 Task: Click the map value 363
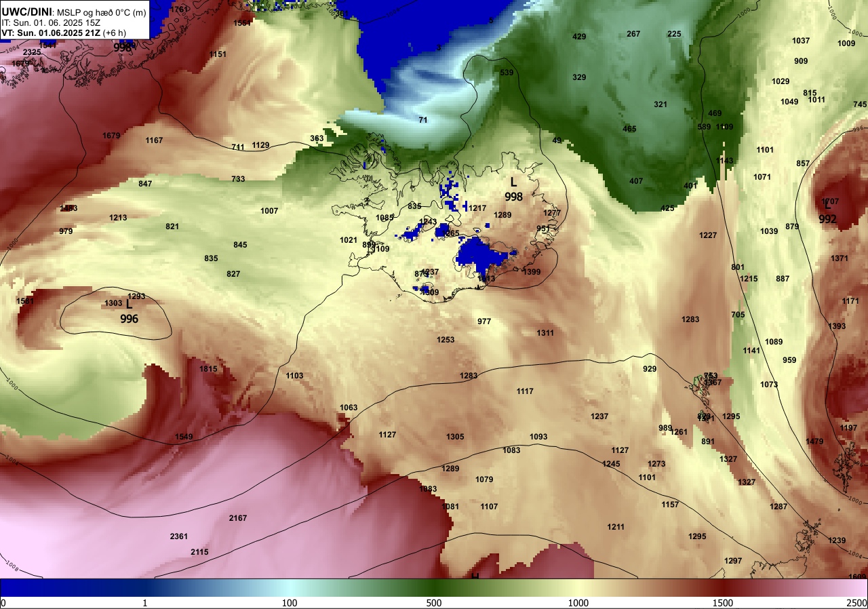(x=317, y=138)
